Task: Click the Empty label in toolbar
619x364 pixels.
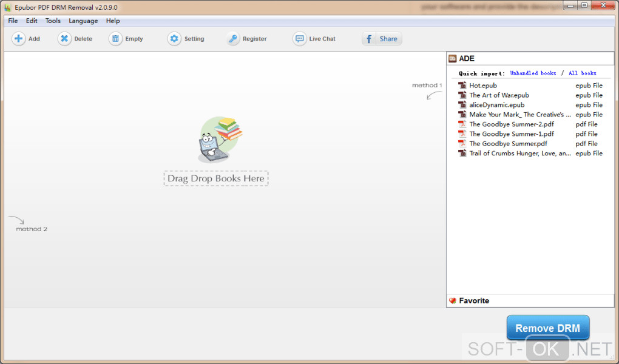Action: (134, 39)
